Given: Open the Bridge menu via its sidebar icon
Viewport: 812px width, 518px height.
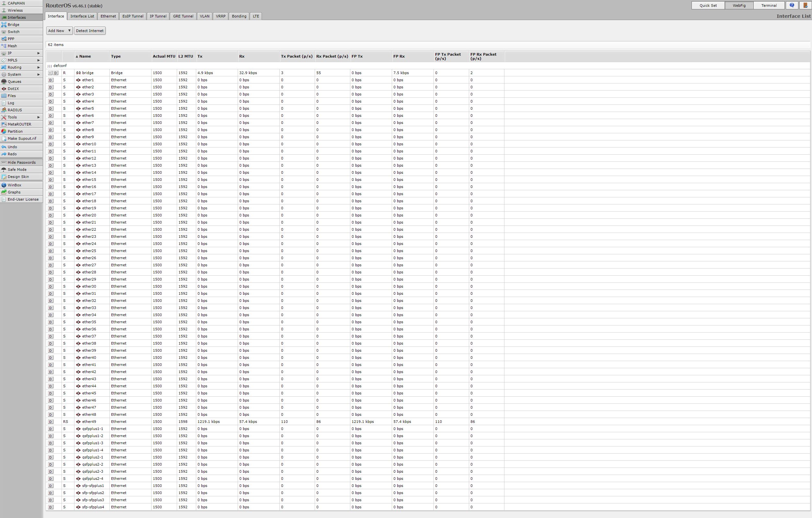Looking at the screenshot, I should (x=4, y=25).
